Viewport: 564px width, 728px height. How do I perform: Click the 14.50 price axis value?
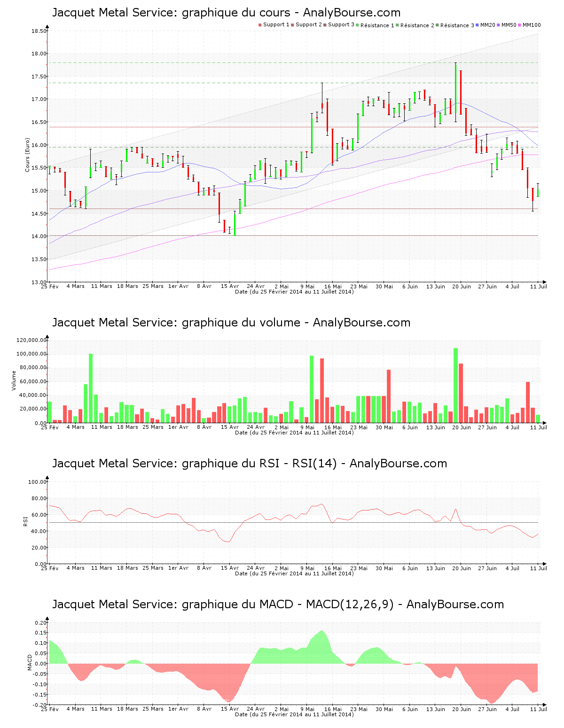point(39,214)
